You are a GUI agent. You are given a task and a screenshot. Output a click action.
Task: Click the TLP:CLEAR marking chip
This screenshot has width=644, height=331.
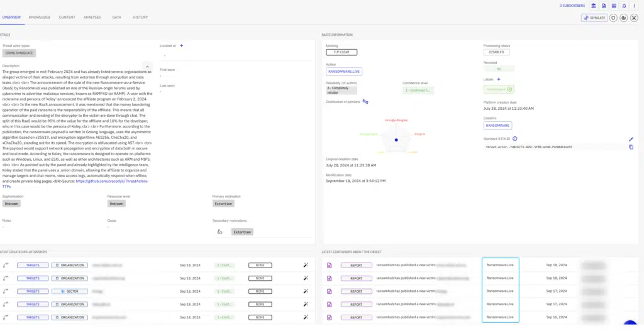coord(341,53)
